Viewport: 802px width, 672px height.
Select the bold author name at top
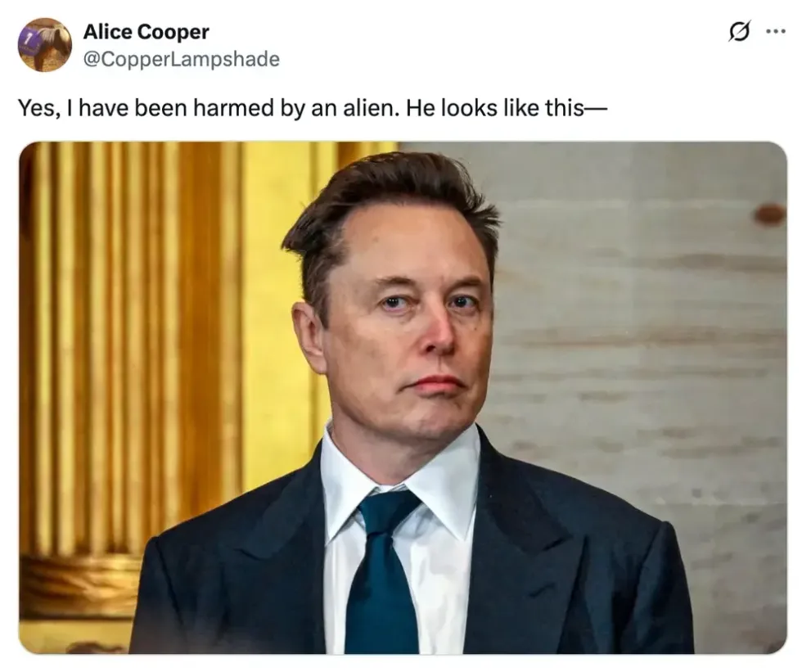(146, 32)
